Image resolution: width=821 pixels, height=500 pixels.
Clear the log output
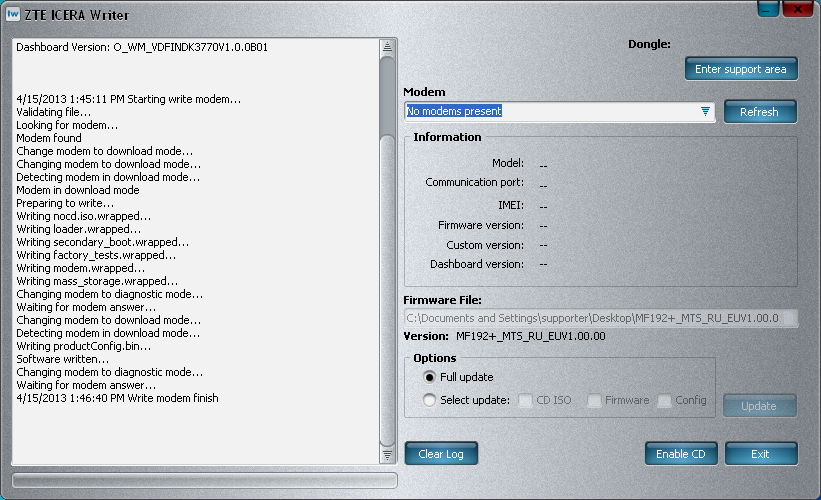(441, 454)
